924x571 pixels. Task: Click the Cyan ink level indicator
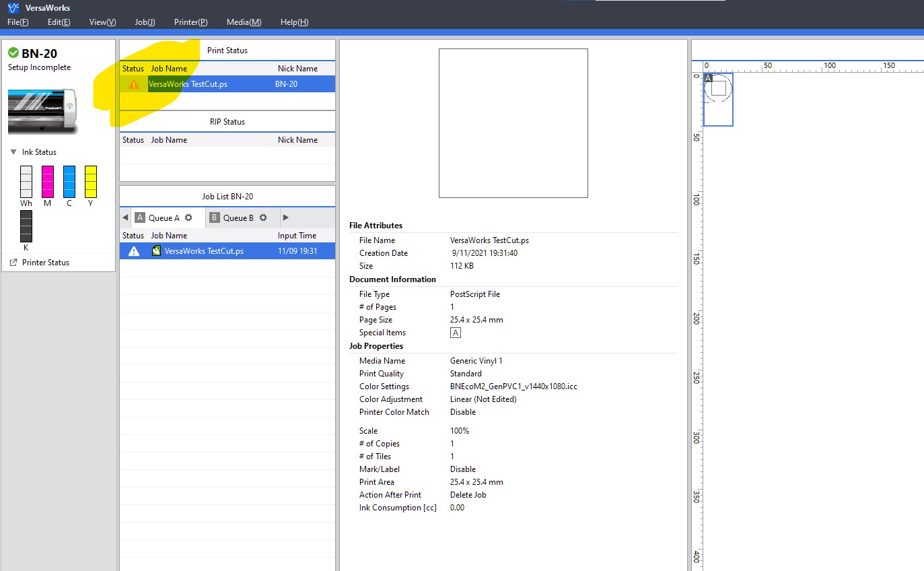tap(69, 182)
